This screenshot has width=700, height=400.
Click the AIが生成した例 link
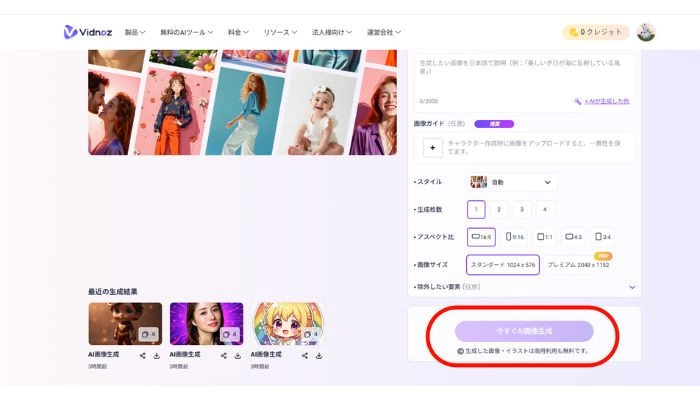tap(607, 101)
